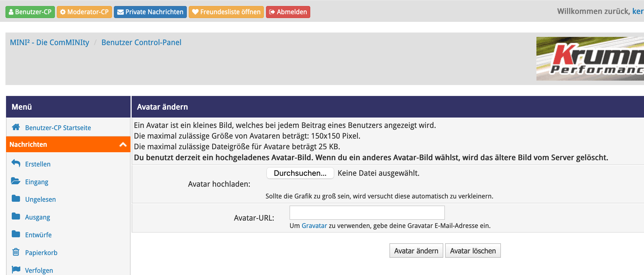Click the flag icon beside Verfolgen
Image resolution: width=644 pixels, height=275 pixels.
(16, 270)
